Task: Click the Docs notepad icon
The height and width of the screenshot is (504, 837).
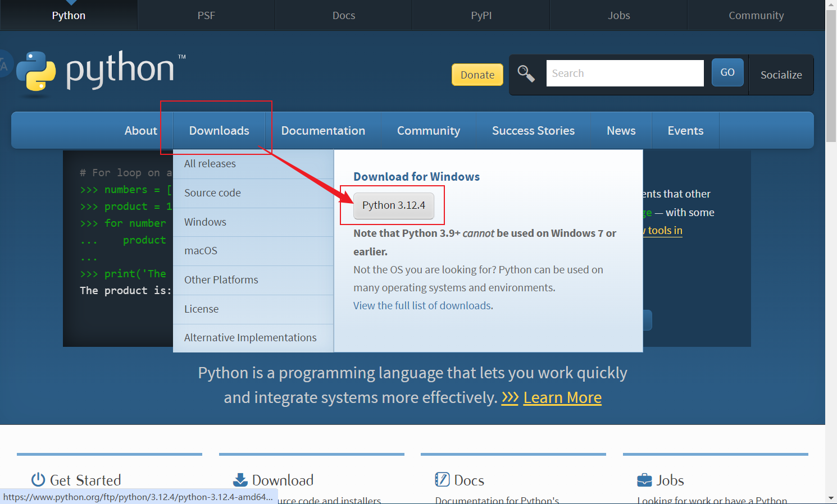Action: pos(442,479)
